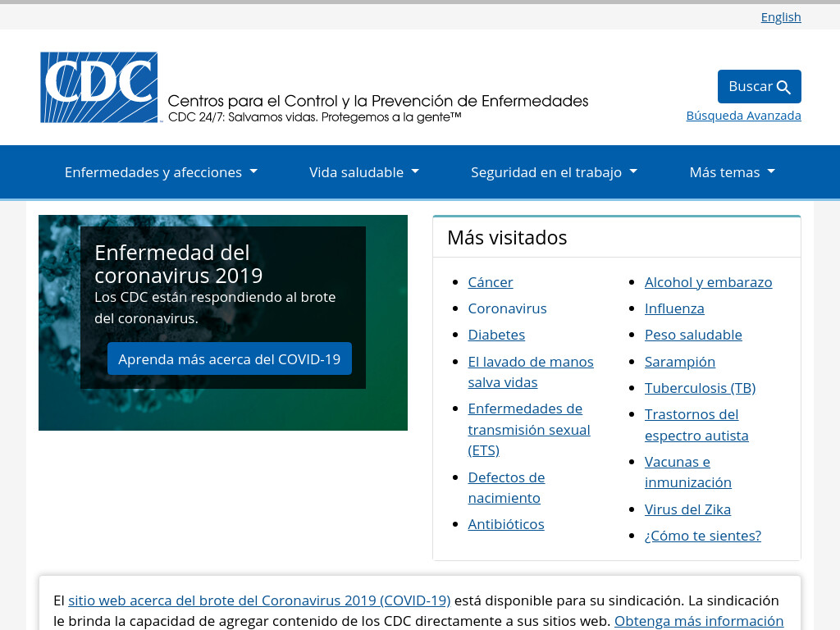
Task: Open the Antibióticos link
Action: click(505, 524)
